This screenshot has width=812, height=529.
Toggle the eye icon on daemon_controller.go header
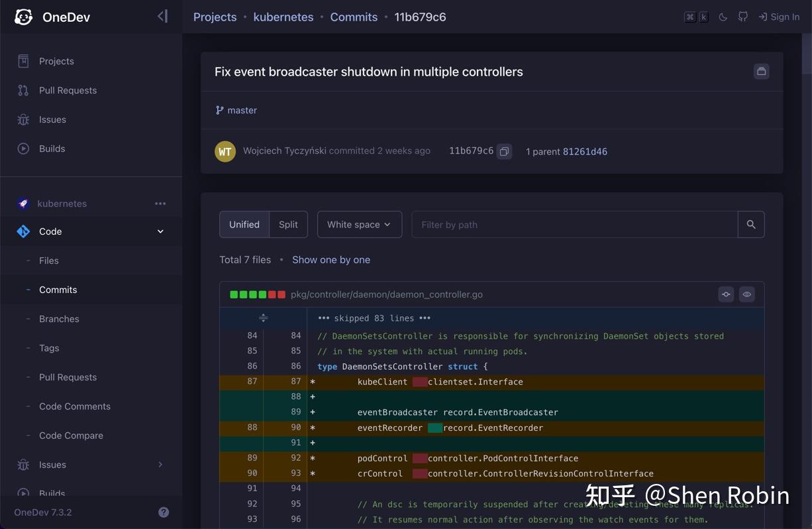pyautogui.click(x=746, y=294)
